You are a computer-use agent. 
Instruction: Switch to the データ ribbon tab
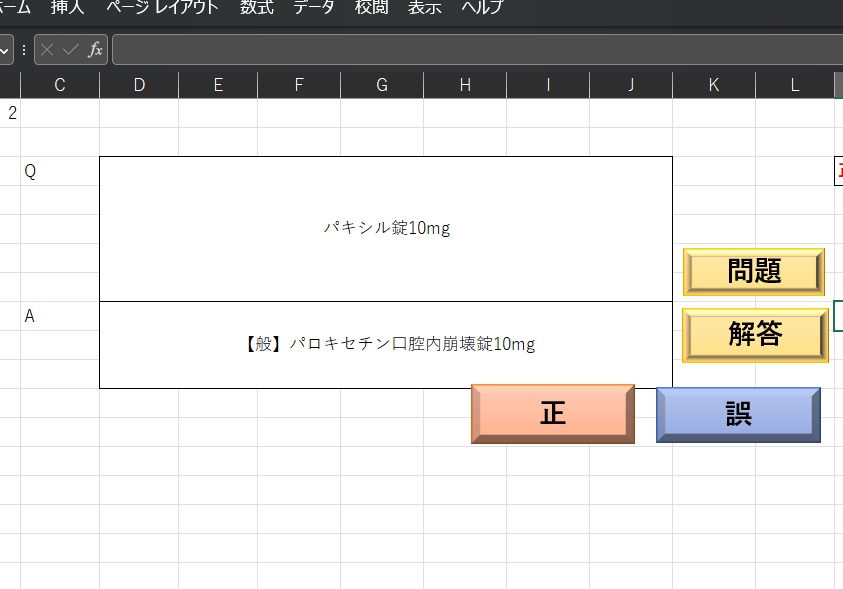(x=313, y=7)
